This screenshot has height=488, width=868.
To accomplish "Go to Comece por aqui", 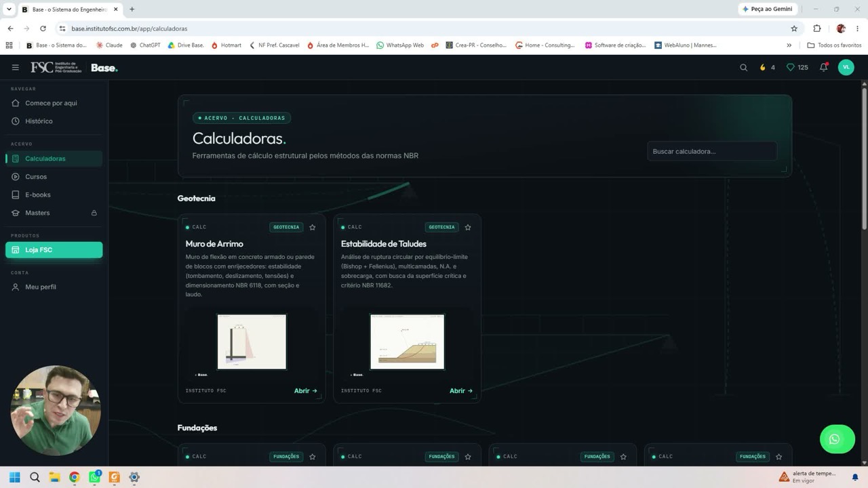I will tap(54, 103).
